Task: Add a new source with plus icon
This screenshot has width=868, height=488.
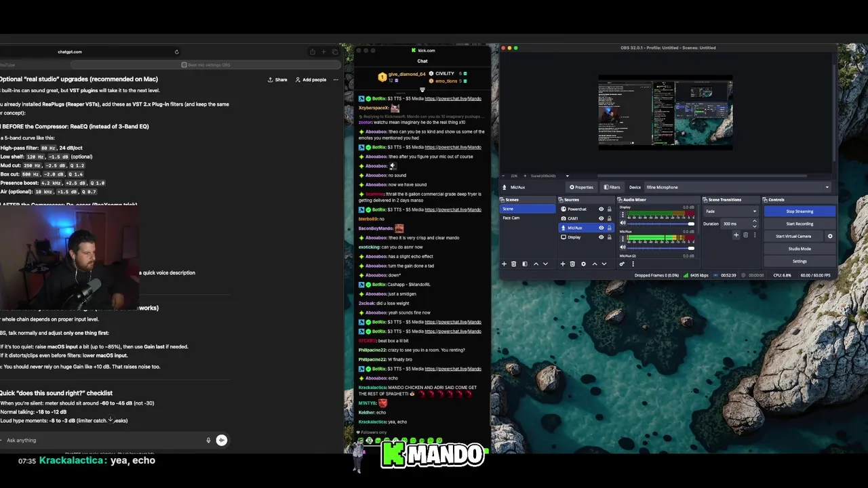Action: point(562,264)
